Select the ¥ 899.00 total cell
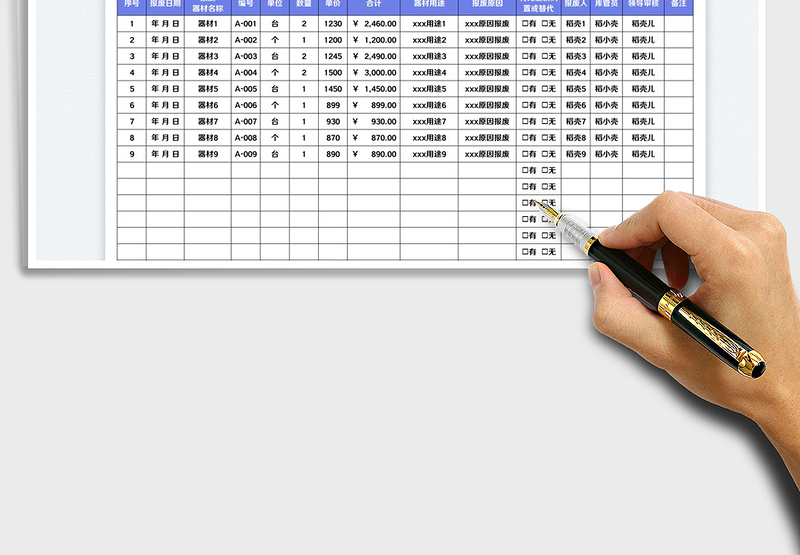800x555 pixels. click(x=374, y=105)
